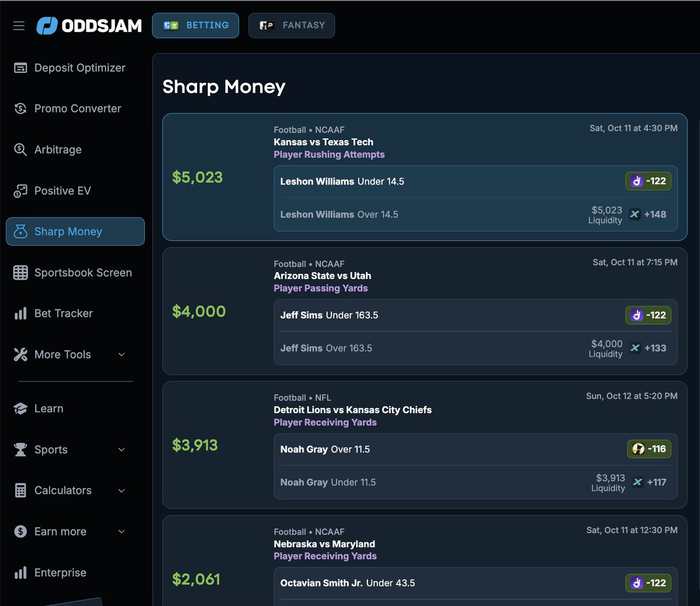Expand the Calculators chevron
The image size is (700, 606).
[121, 490]
